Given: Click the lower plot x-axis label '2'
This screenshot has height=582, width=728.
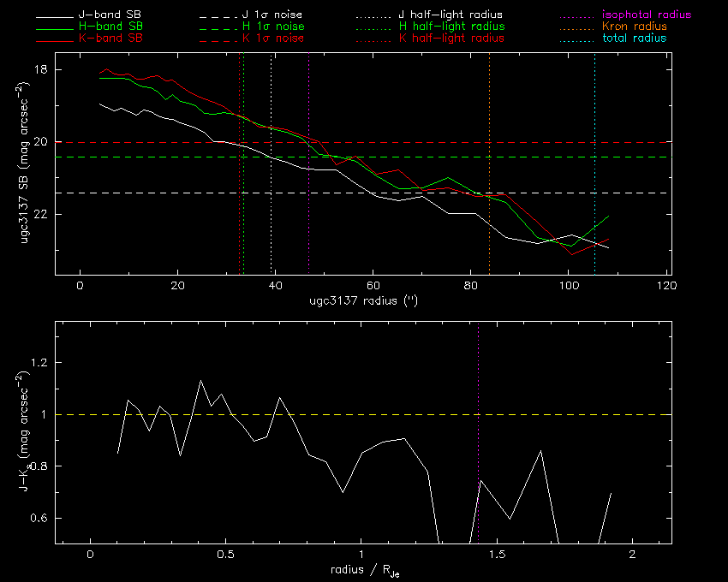Looking at the screenshot, I should tap(632, 554).
